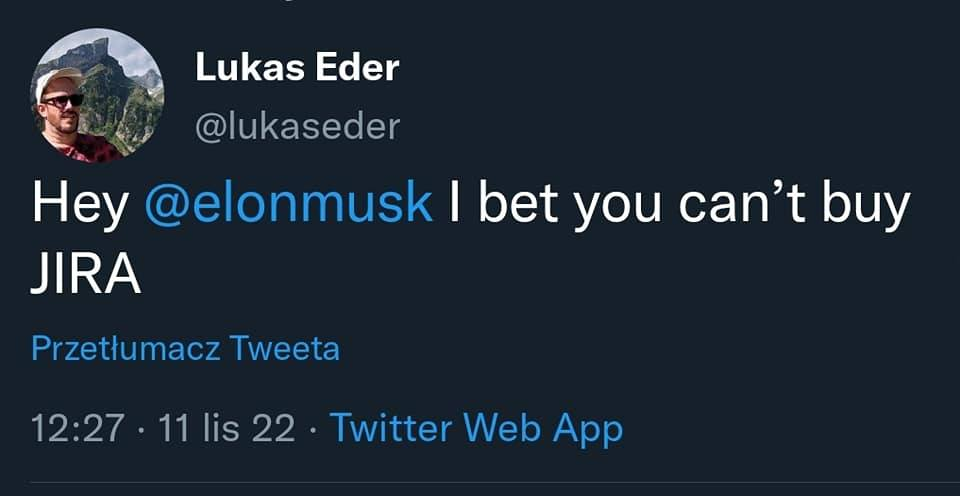Click the date 11 lis 22

227,428
